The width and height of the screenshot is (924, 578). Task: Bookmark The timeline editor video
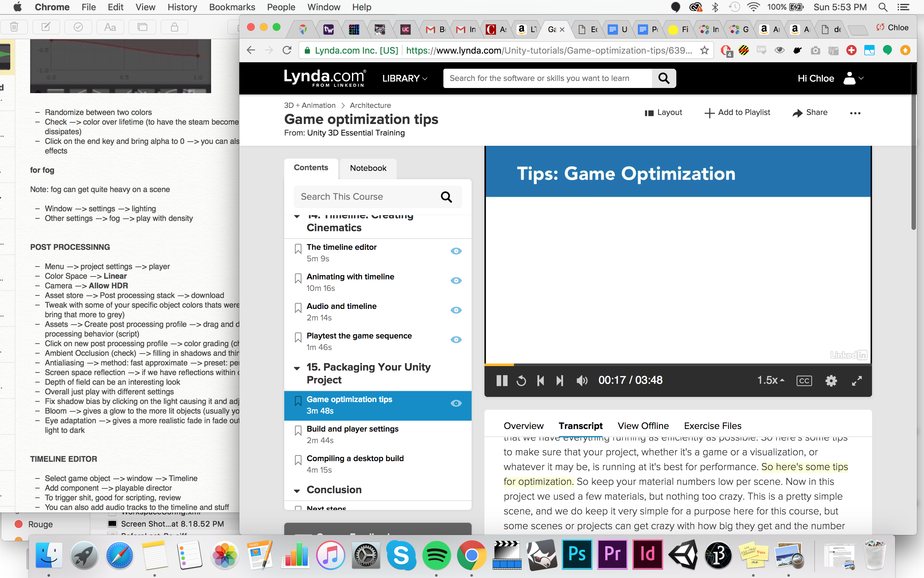point(298,249)
